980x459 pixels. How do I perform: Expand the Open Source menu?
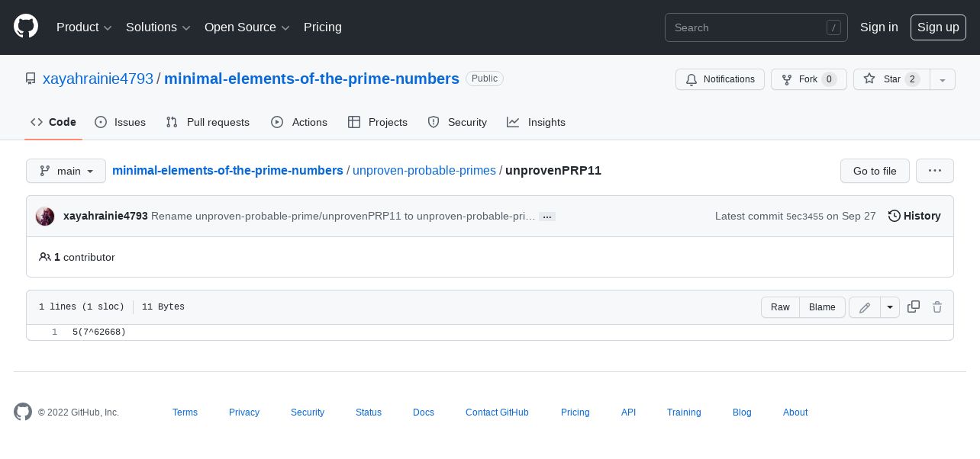click(x=247, y=27)
